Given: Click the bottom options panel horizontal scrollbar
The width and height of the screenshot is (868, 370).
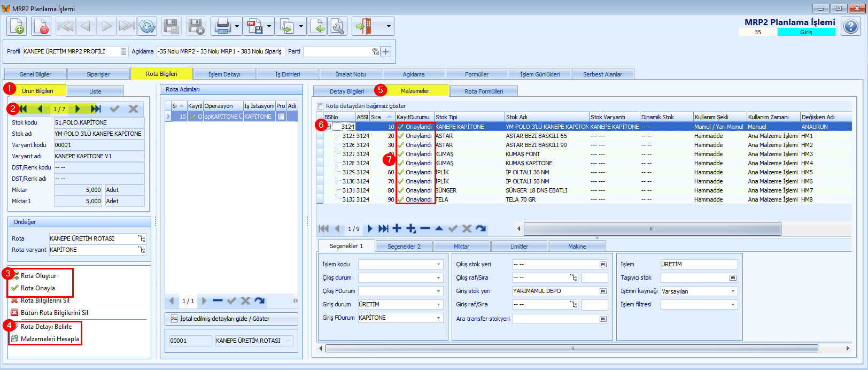Looking at the screenshot, I should pyautogui.click(x=571, y=349).
